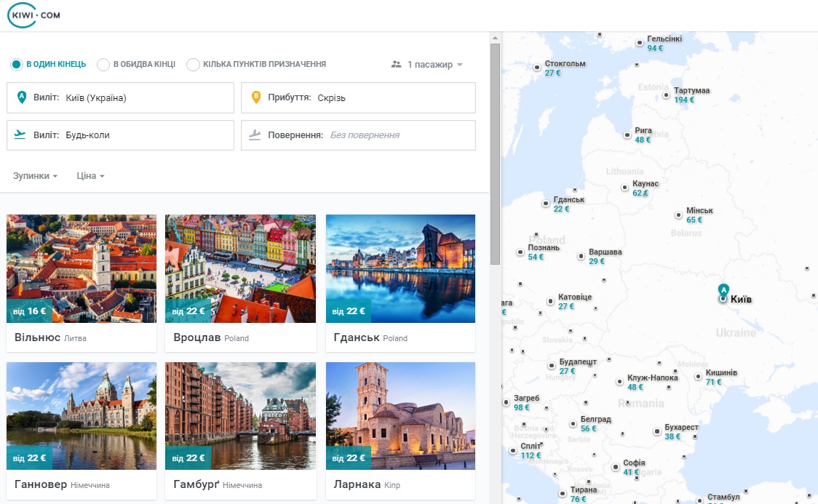
Task: Select the round-trip 'В обидва кінці' radio
Action: (x=103, y=65)
